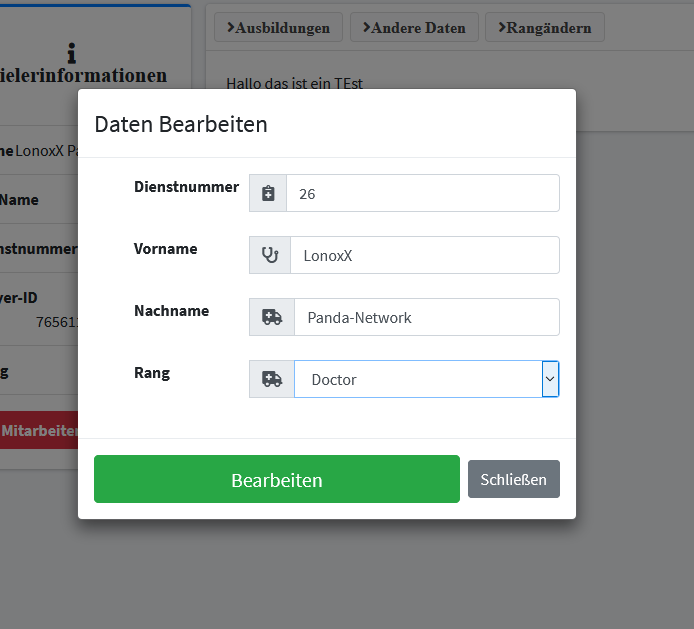Image resolution: width=694 pixels, height=629 pixels.
Task: Click the Rang label in the form
Action: 152,373
